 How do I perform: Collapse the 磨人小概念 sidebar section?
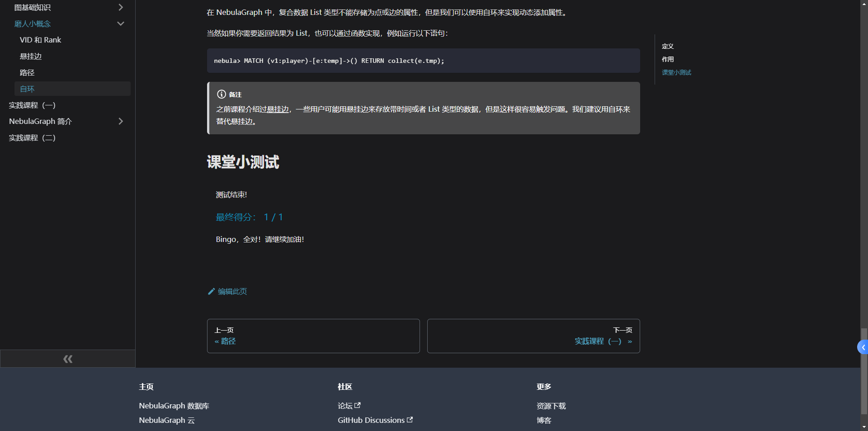click(121, 24)
